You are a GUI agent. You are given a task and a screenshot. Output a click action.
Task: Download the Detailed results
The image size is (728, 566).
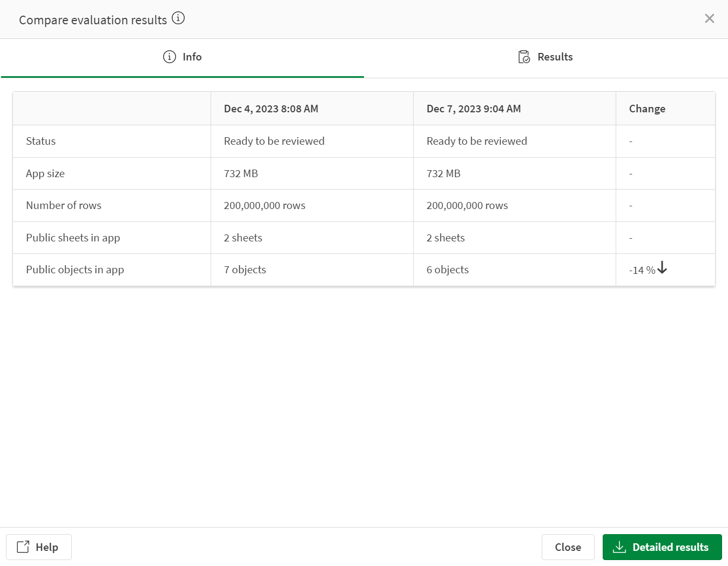tap(662, 547)
